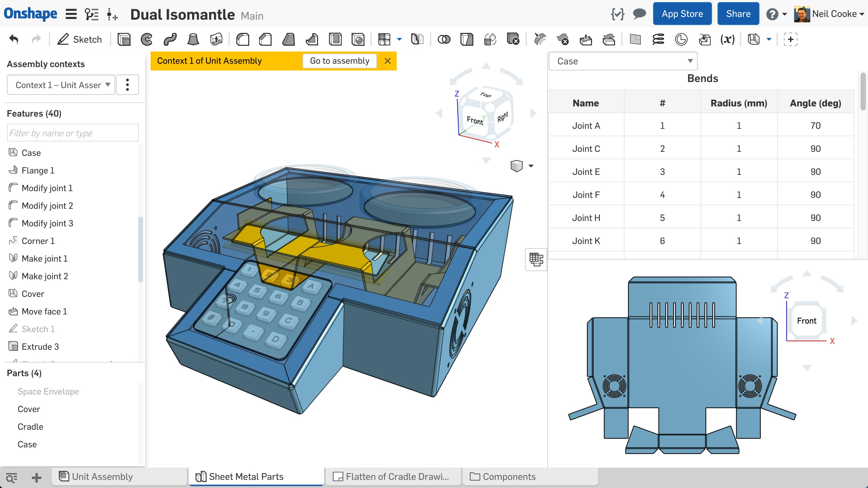
Task: Open the linear pattern dropdown arrow
Action: click(x=398, y=40)
